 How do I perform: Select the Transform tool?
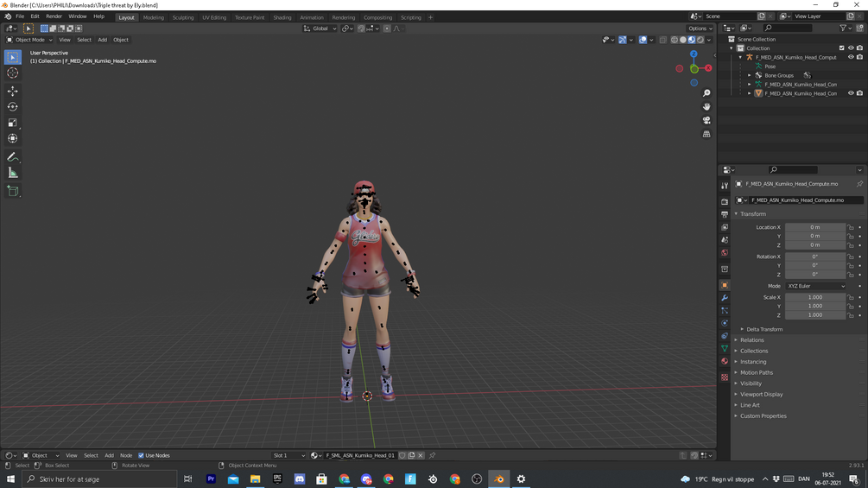13,138
